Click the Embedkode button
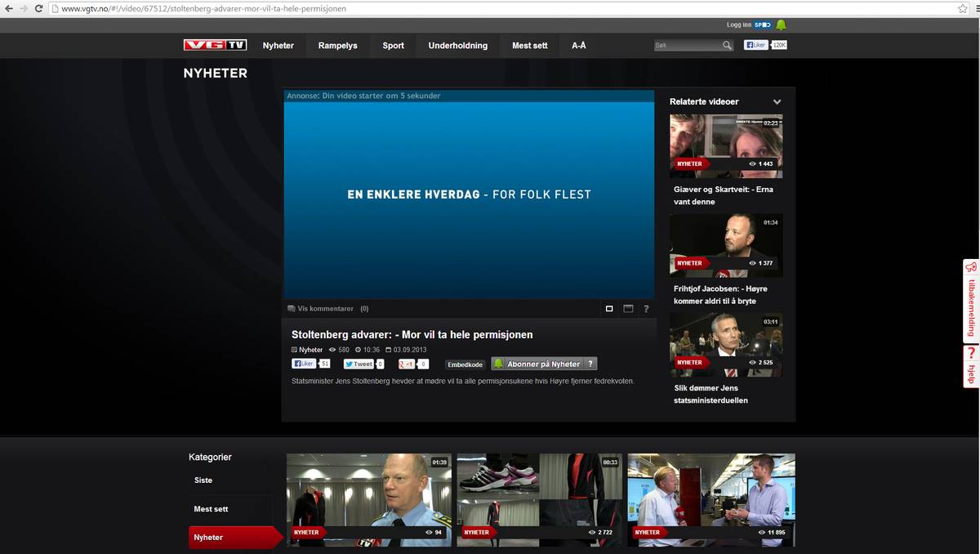980x554 pixels. tap(465, 364)
